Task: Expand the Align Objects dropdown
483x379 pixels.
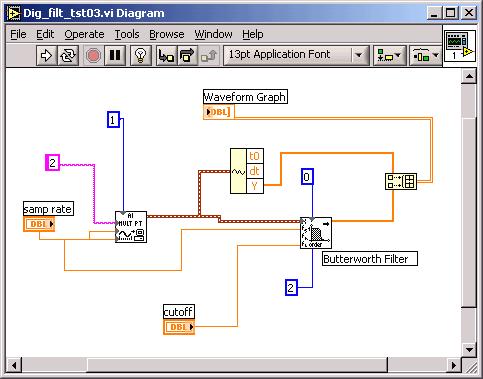Action: click(389, 55)
